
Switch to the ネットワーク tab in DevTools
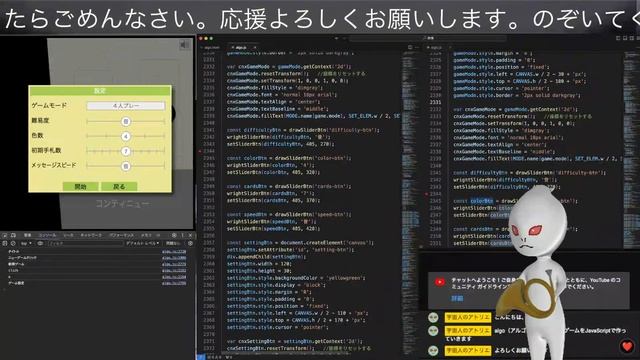91,236
